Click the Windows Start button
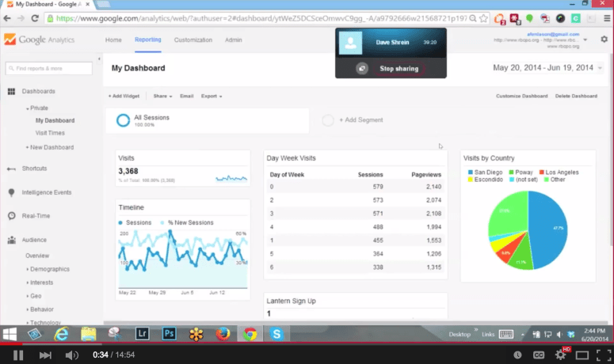614x364 pixels. coord(10,334)
